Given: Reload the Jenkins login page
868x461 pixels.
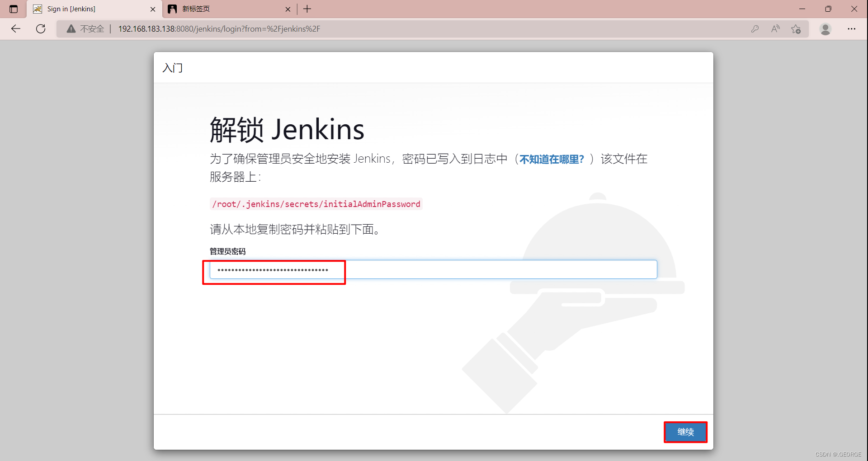Looking at the screenshot, I should pyautogui.click(x=41, y=29).
